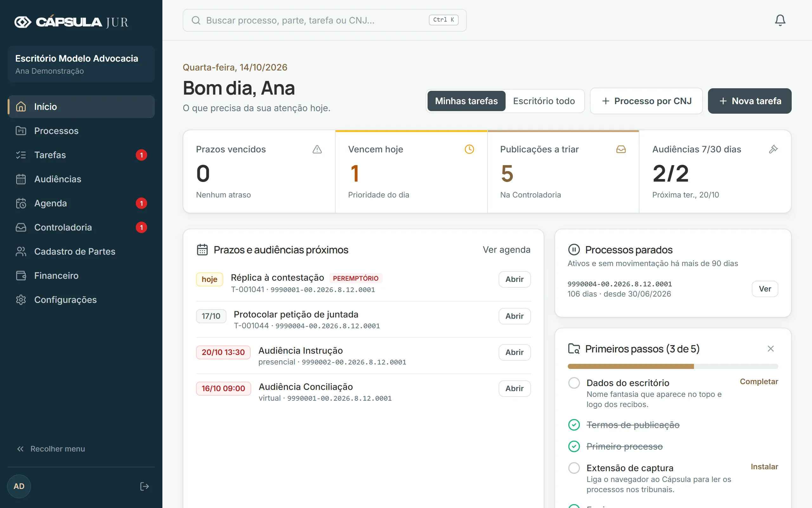The height and width of the screenshot is (508, 812).
Task: Go to Processos menu item
Action: point(81,131)
